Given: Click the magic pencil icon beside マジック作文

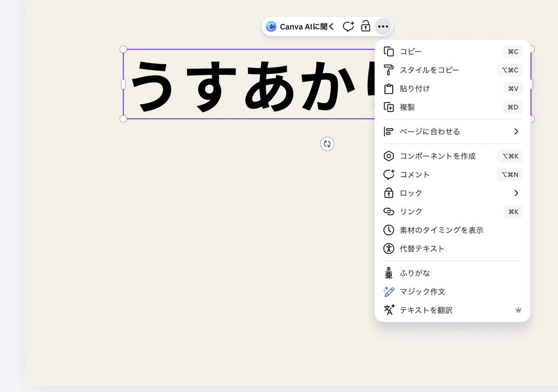Looking at the screenshot, I should click(x=388, y=292).
